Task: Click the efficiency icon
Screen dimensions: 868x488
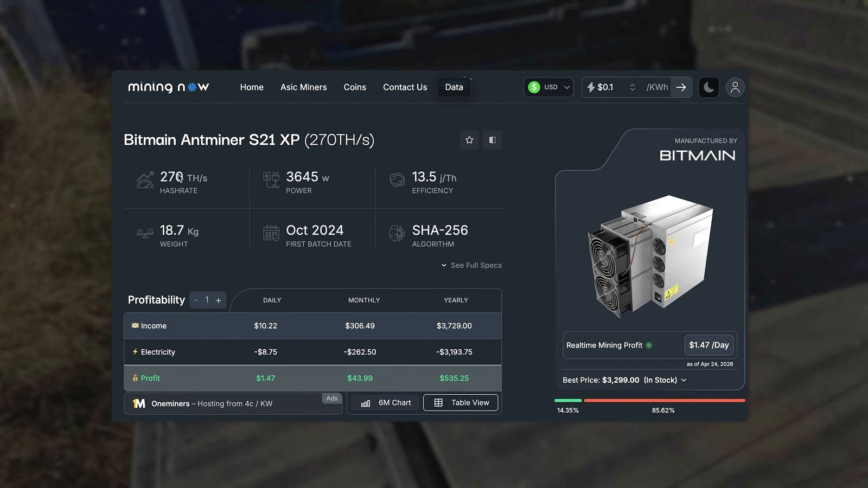Action: [x=397, y=179]
